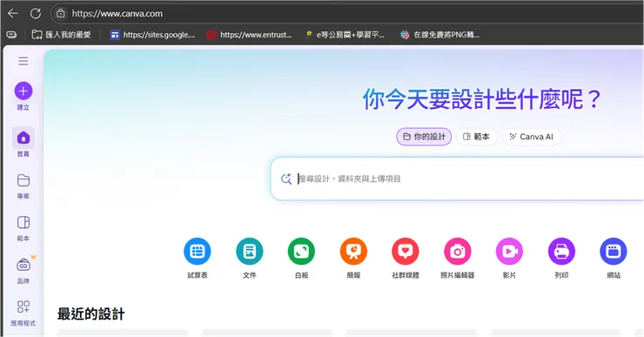Open the 列印 category
The width and height of the screenshot is (644, 337).
point(561,259)
